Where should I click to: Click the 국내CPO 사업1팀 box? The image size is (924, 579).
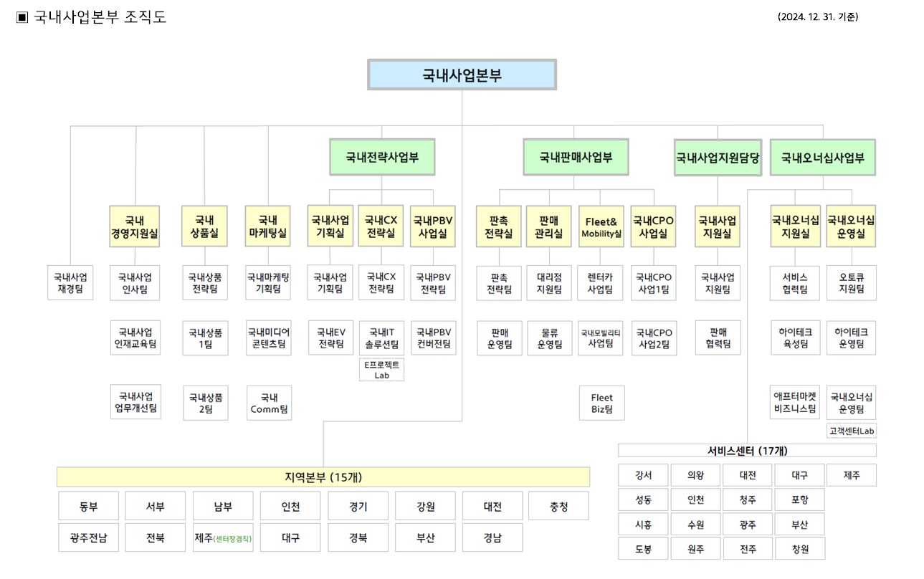tap(654, 283)
